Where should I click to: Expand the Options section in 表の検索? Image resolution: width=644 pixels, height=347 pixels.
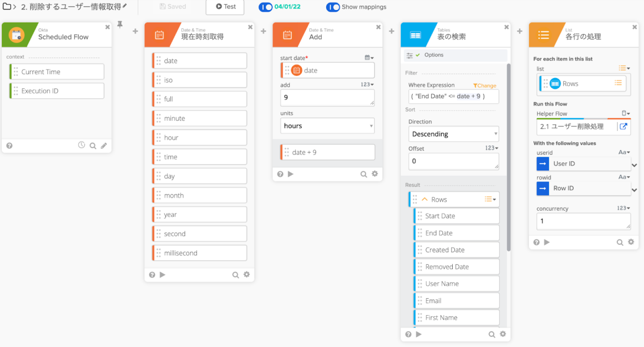pyautogui.click(x=433, y=55)
